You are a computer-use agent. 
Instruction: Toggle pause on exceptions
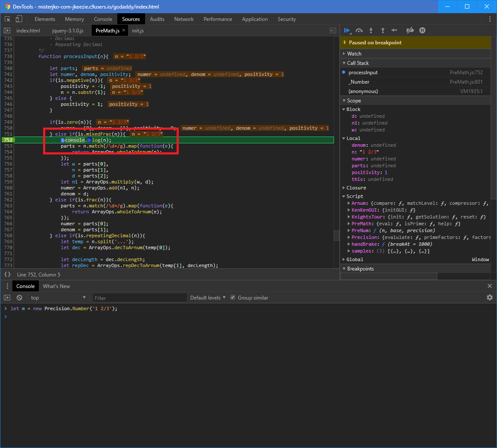point(422,30)
